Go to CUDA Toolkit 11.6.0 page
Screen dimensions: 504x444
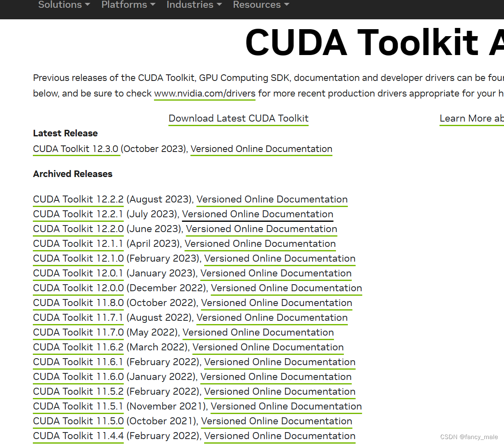(x=78, y=377)
